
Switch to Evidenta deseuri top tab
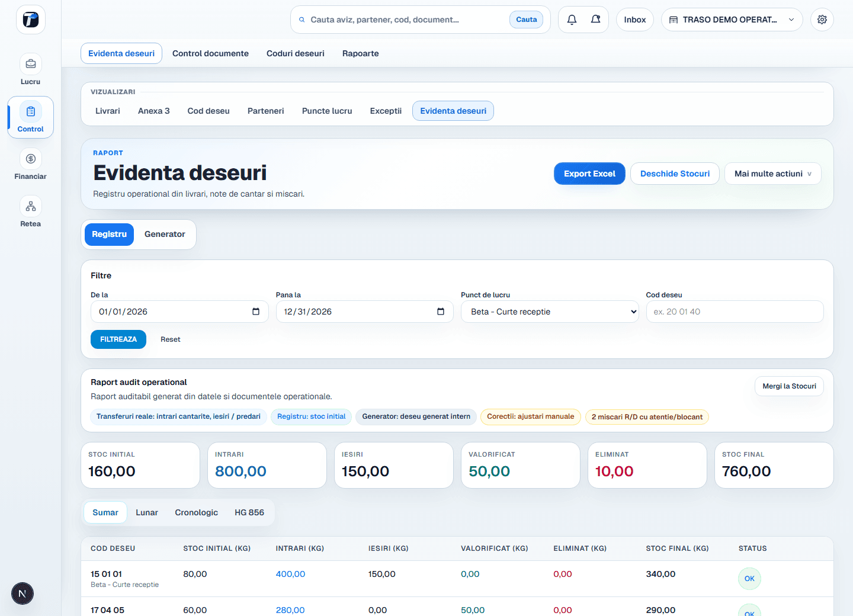coord(121,53)
